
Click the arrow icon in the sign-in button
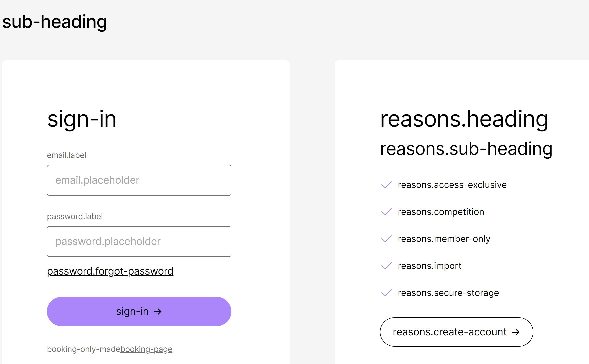[158, 312]
